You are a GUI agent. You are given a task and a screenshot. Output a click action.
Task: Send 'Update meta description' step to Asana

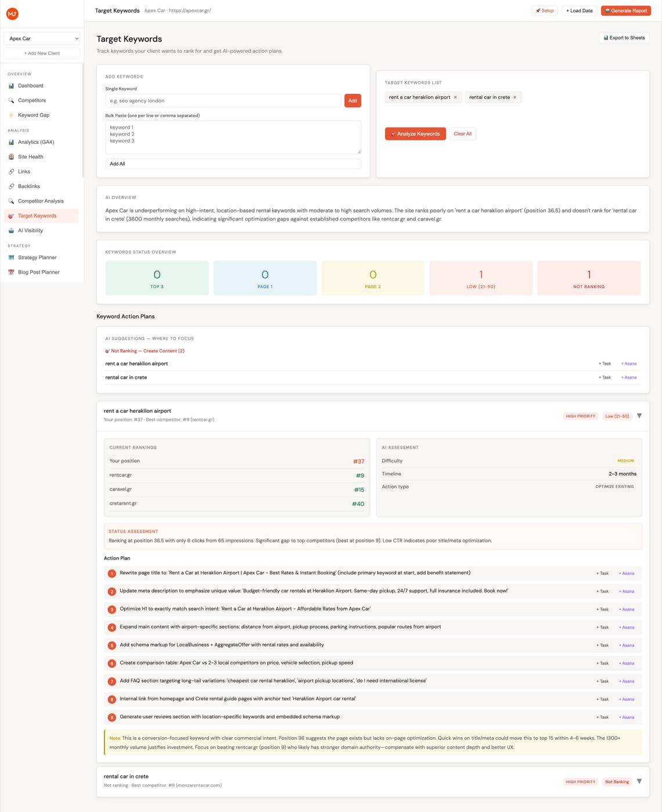point(627,592)
